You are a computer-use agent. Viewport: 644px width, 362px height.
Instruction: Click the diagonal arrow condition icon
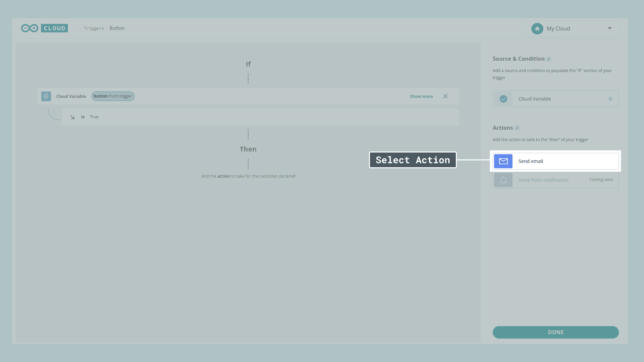[72, 117]
